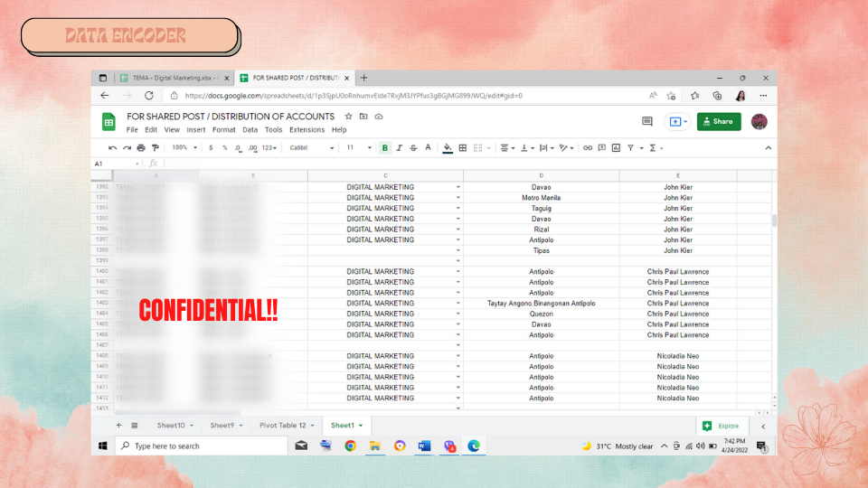Viewport: 868px width, 488px height.
Task: Toggle Strikethrough formatting
Action: (x=413, y=147)
